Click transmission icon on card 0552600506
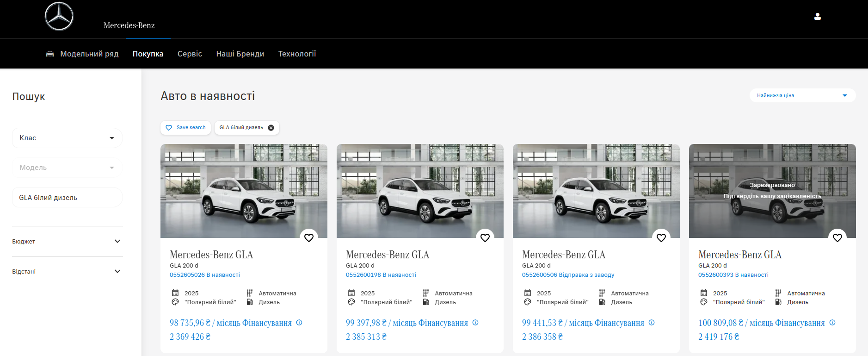The height and width of the screenshot is (356, 868). click(x=602, y=293)
